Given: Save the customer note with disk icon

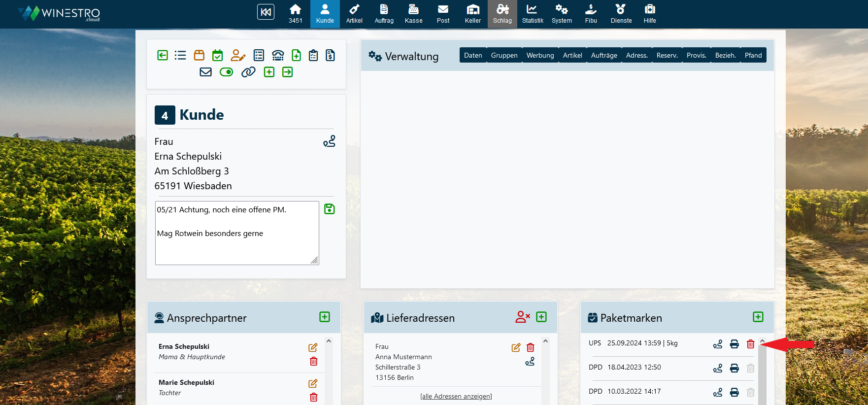Looking at the screenshot, I should click(x=330, y=209).
